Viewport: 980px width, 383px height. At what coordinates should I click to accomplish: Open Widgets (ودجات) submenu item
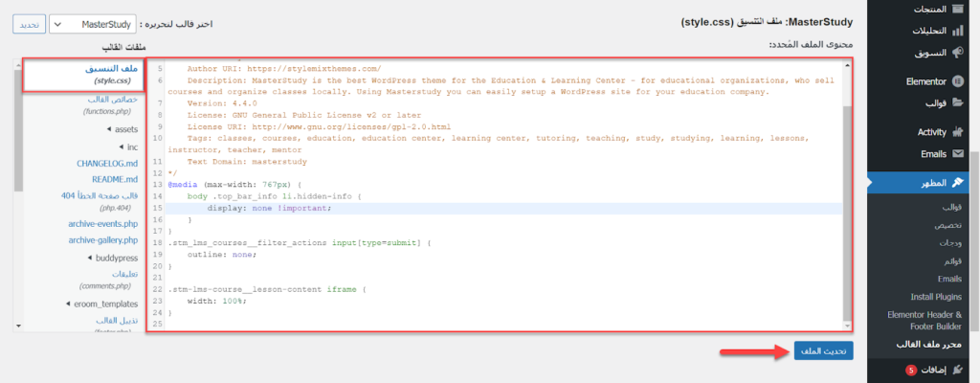(x=950, y=243)
